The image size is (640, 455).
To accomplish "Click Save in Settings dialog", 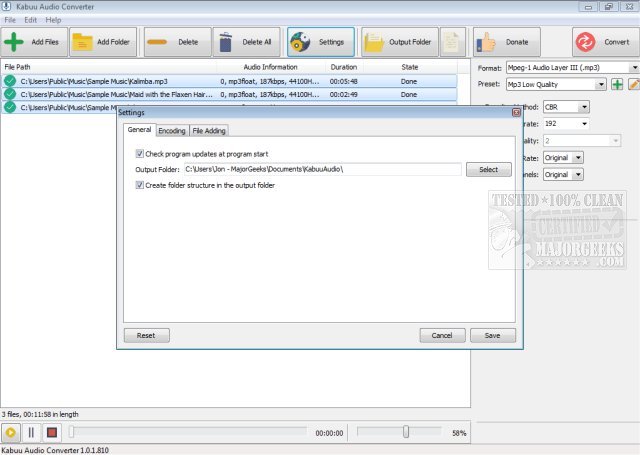I will pyautogui.click(x=493, y=335).
